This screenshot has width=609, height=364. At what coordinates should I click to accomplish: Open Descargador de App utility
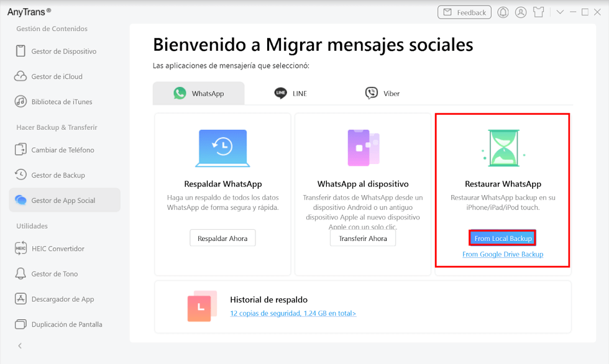[x=65, y=299]
